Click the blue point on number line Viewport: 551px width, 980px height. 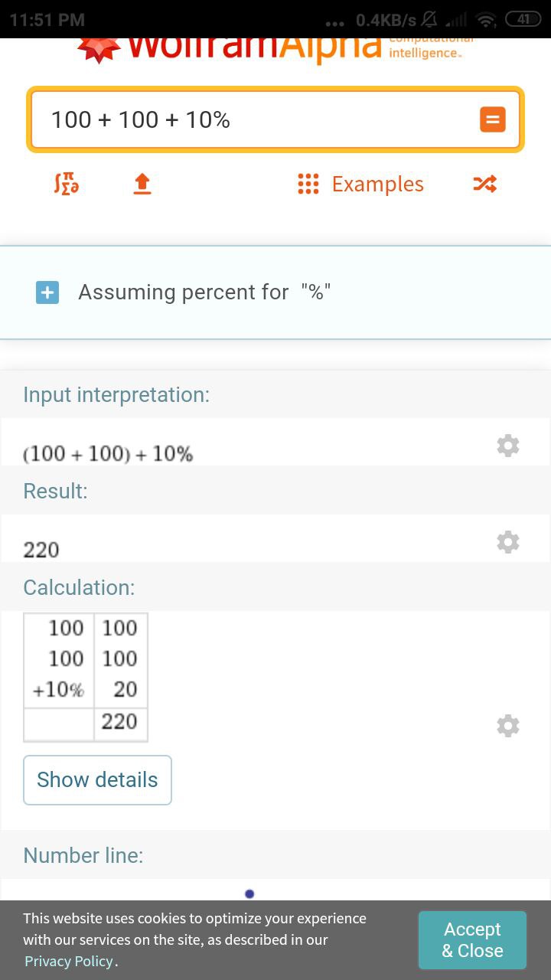pyautogui.click(x=249, y=893)
